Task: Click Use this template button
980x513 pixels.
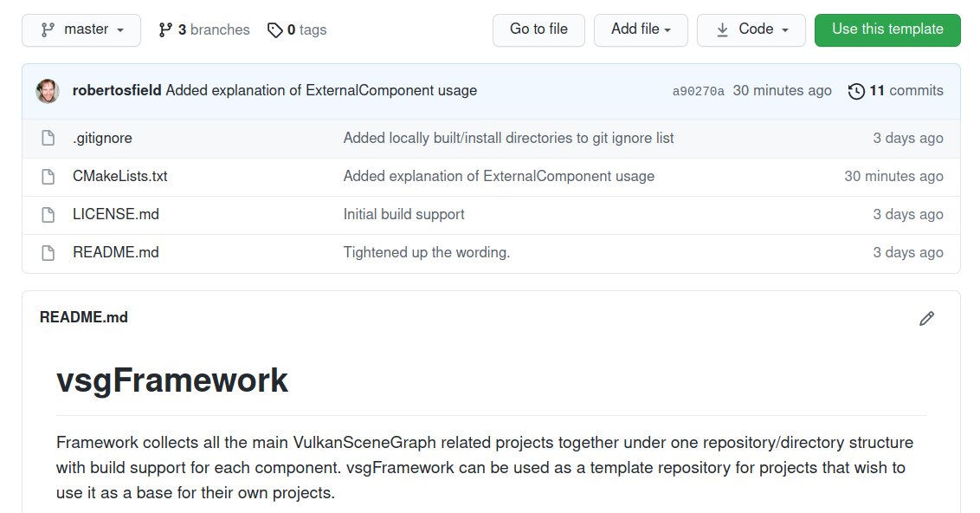Action: (887, 29)
